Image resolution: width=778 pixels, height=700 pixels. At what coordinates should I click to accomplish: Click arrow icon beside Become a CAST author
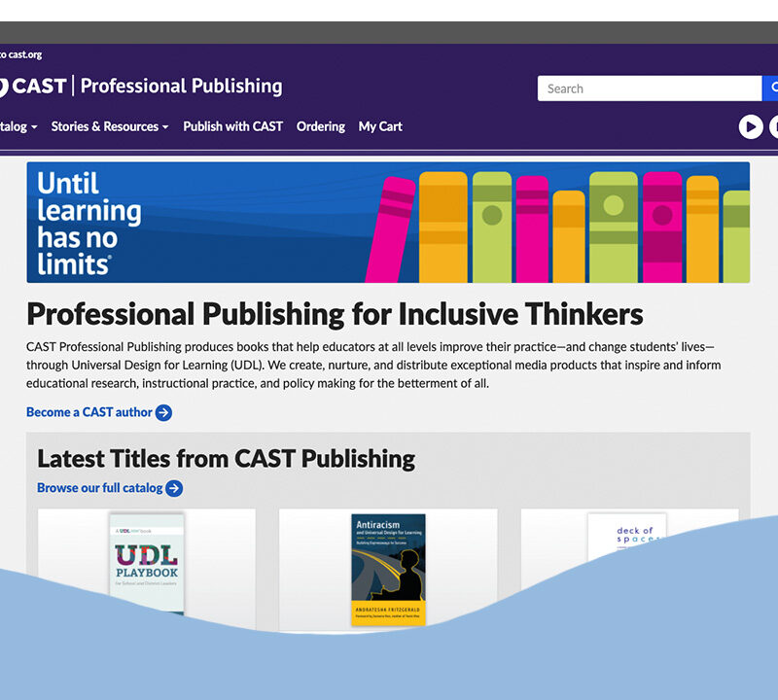(x=163, y=413)
